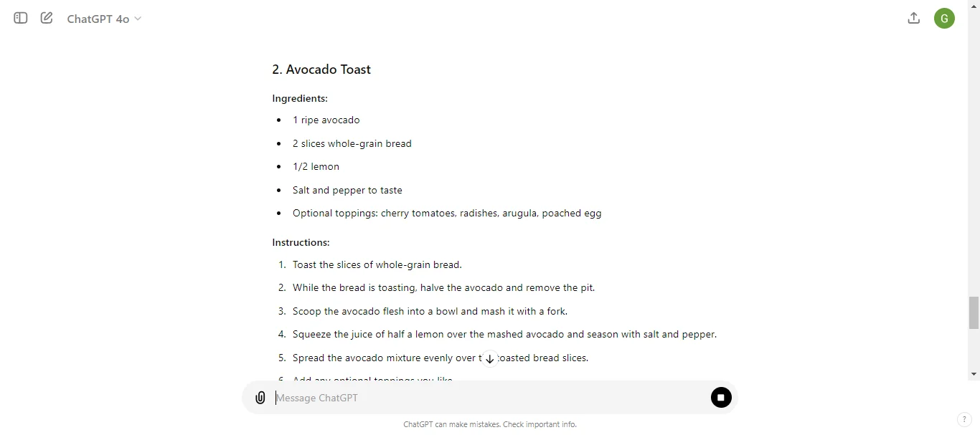Viewport: 980px width, 435px height.
Task: Attach a file with the paperclip icon
Action: click(x=260, y=397)
